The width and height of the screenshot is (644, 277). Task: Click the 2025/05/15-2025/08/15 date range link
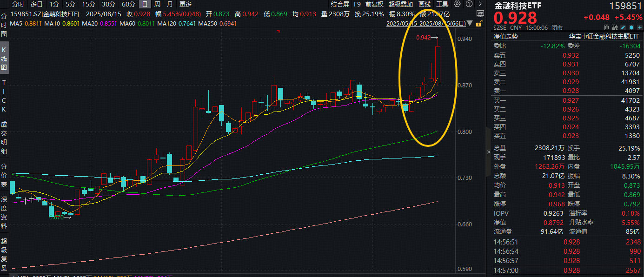point(425,23)
